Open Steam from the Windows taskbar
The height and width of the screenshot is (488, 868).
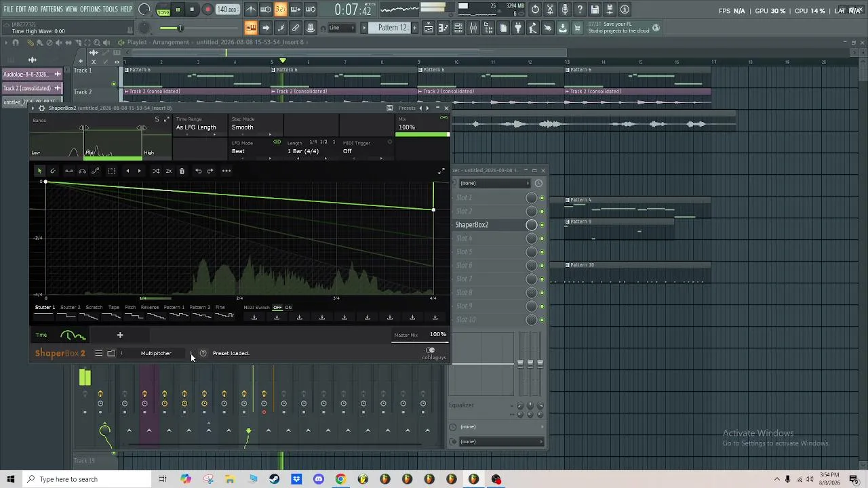pyautogui.click(x=274, y=479)
